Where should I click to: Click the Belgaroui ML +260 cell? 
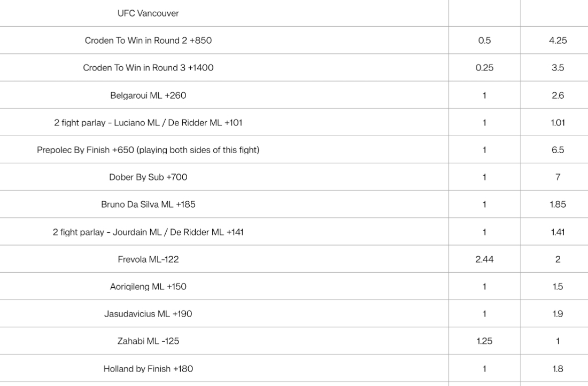(148, 96)
